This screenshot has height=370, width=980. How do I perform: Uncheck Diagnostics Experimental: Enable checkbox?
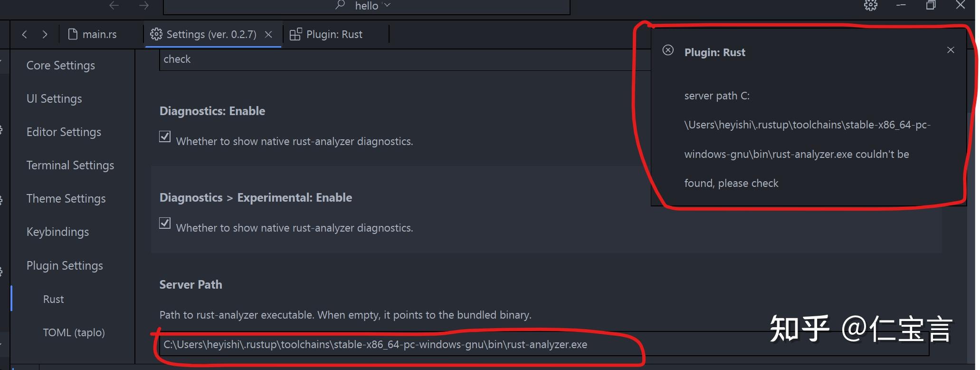point(165,224)
